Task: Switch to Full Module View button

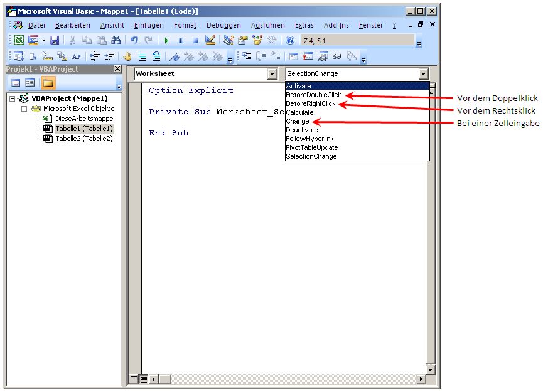Action: coord(142,379)
